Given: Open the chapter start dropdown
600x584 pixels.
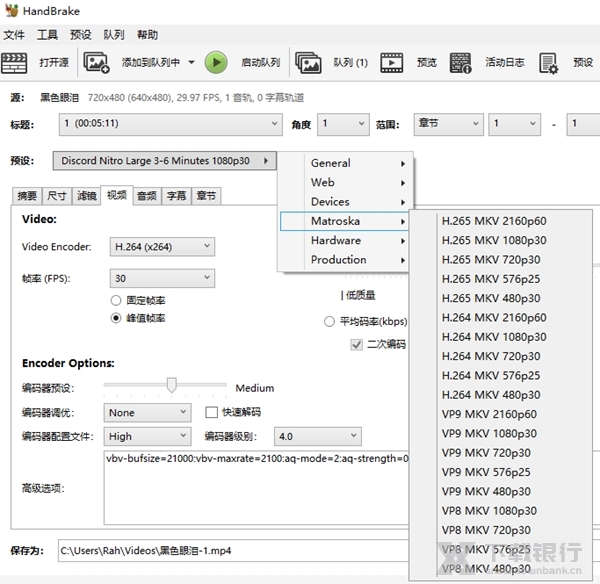Looking at the screenshot, I should [515, 124].
